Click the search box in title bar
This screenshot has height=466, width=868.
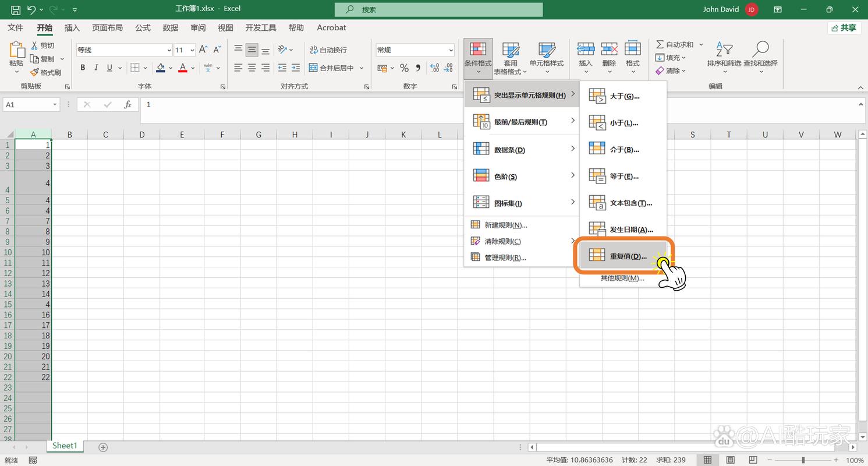point(438,9)
